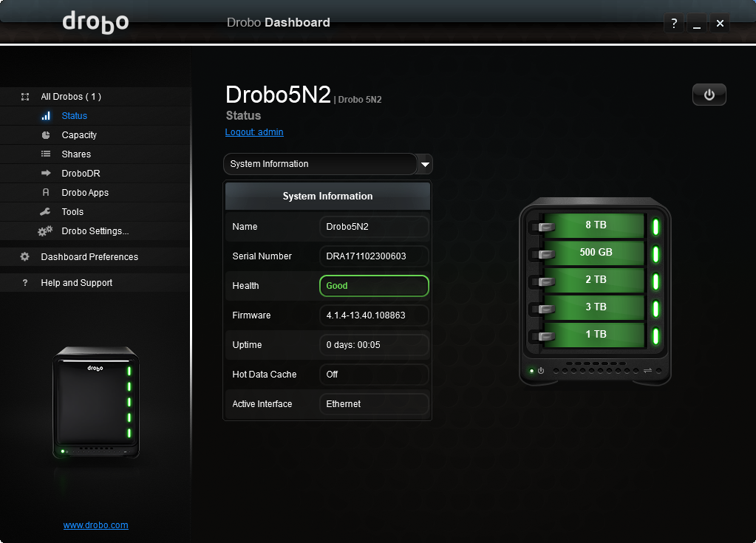Click the Active Interface value Ethernet
Image resolution: width=756 pixels, height=543 pixels.
point(374,404)
